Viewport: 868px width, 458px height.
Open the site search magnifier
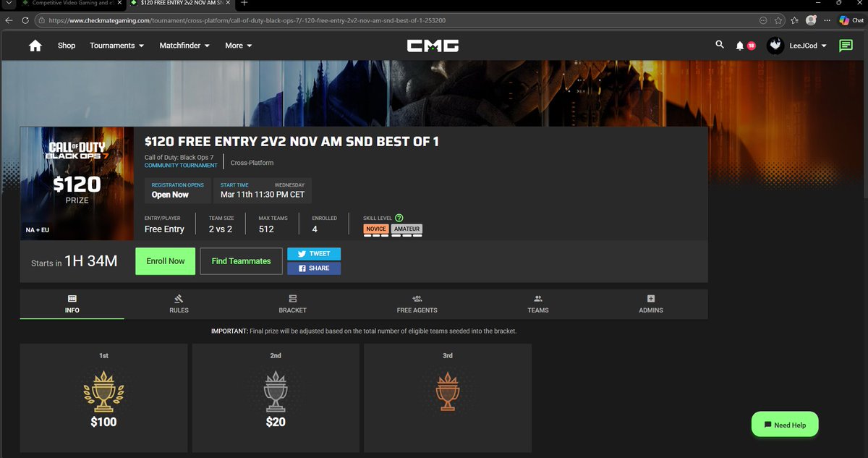[719, 45]
